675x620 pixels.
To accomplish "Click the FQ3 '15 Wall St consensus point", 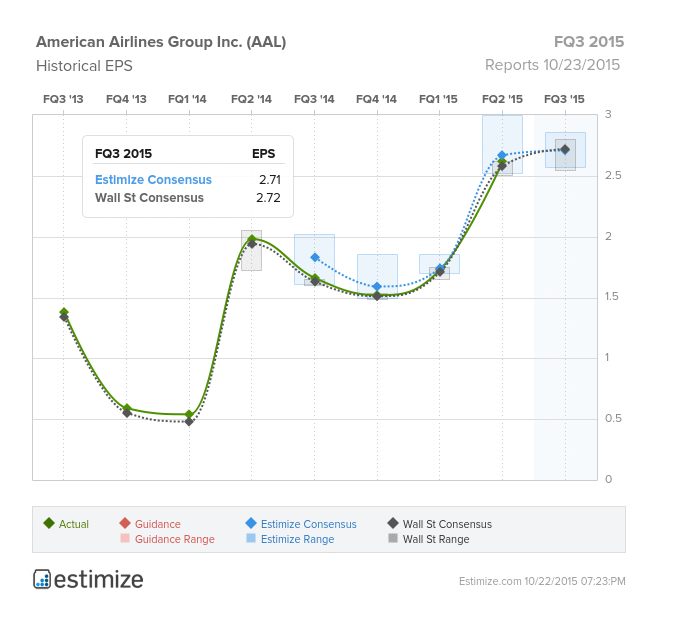I will click(565, 150).
